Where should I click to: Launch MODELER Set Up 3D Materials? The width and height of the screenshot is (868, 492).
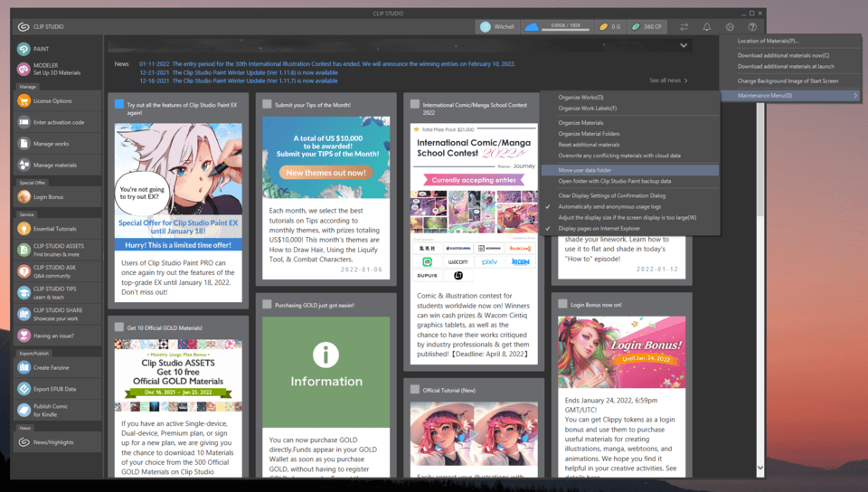pyautogui.click(x=24, y=69)
